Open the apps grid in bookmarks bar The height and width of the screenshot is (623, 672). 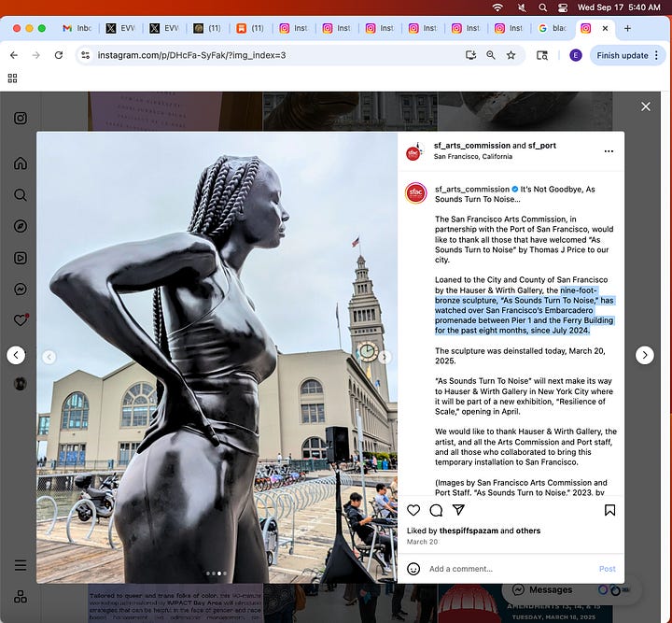click(x=12, y=78)
